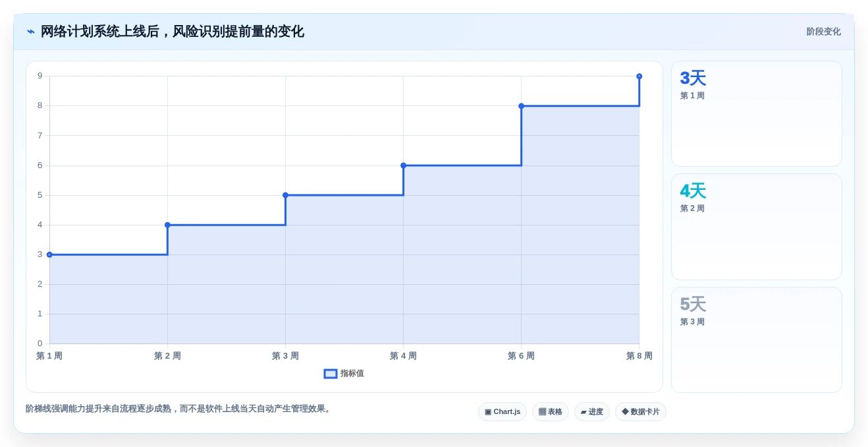Click the y-axis value 9
The image size is (868, 447).
point(40,76)
